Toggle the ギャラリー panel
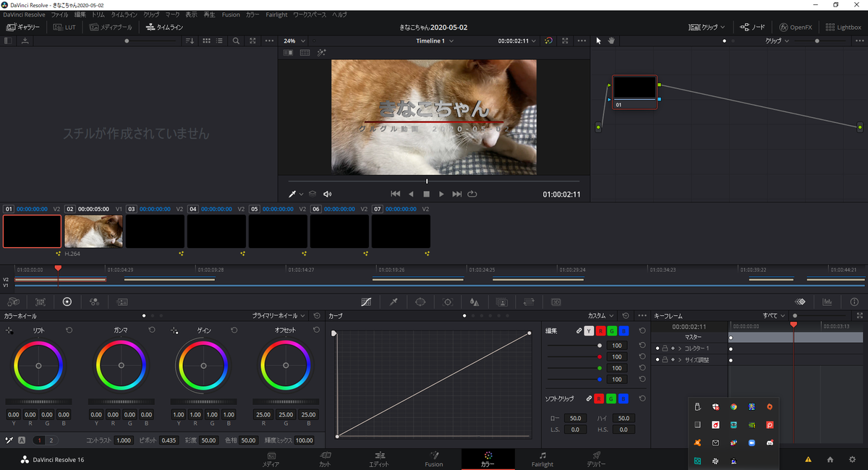The width and height of the screenshot is (868, 470). tap(23, 27)
